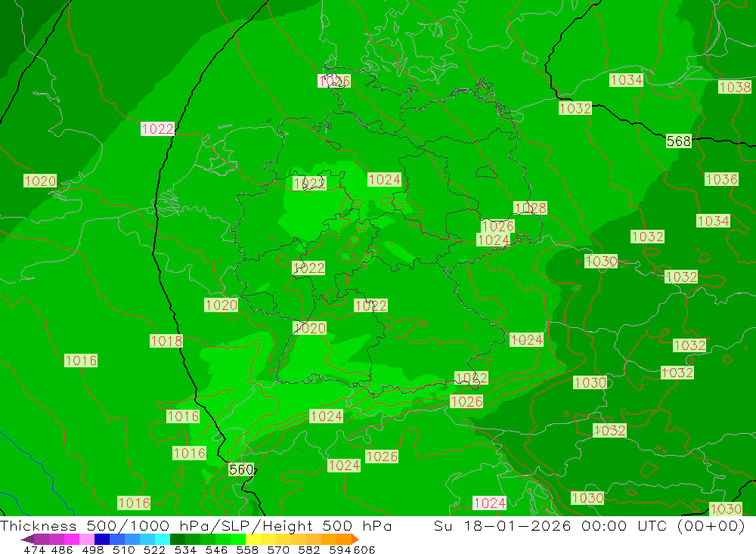
Task: Select the dark navy blue legend swatch
Action: pos(102,539)
